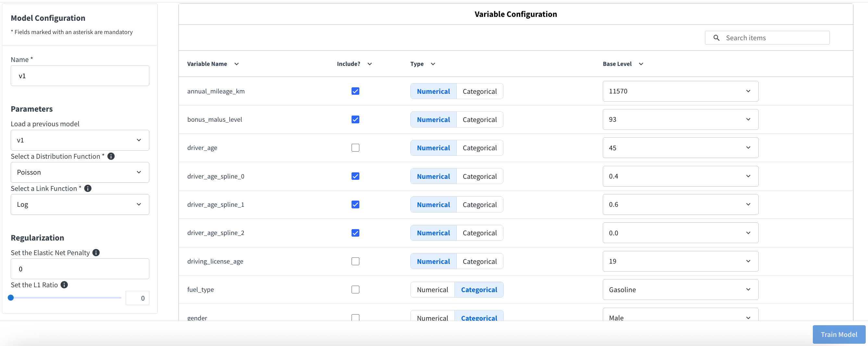Click the driving_license_age variable name
868x346 pixels.
point(215,261)
